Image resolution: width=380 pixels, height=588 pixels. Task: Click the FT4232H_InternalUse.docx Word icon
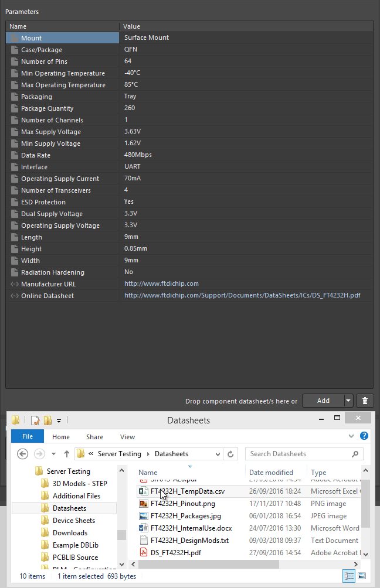click(x=143, y=528)
